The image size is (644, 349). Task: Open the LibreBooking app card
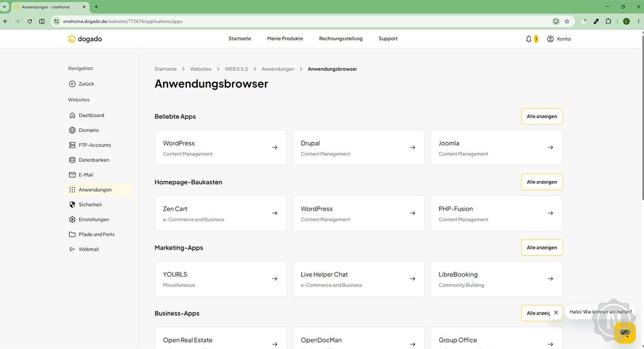(x=496, y=279)
